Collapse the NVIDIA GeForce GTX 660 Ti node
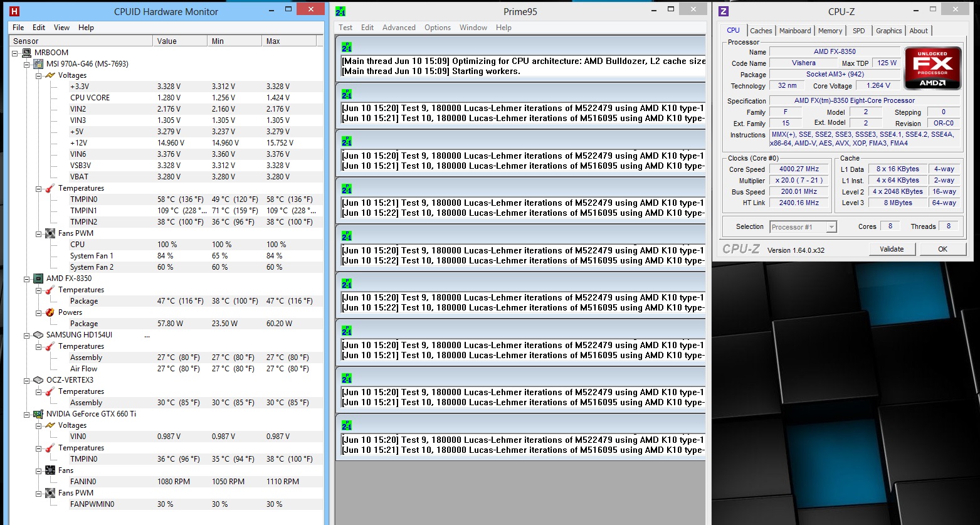 pyautogui.click(x=27, y=414)
